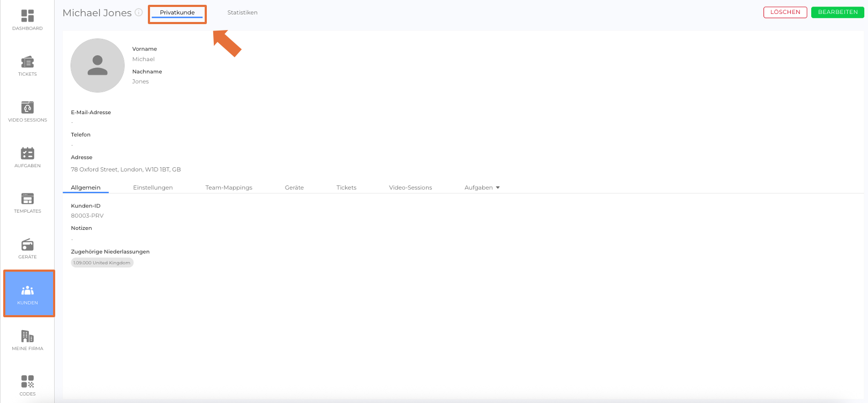The image size is (868, 403).
Task: Click info icon beside Michael Jones
Action: pyautogui.click(x=139, y=12)
